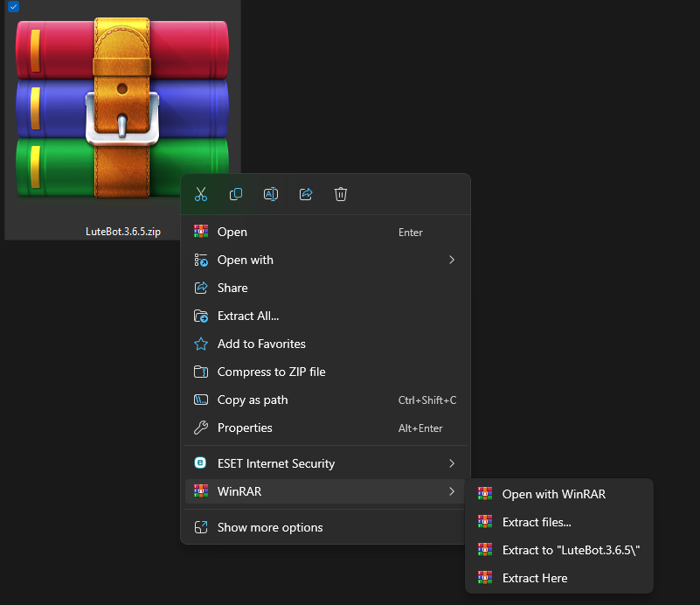Viewport: 700px width, 605px height.
Task: Click the icon beside Open with WinRAR
Action: coord(485,493)
